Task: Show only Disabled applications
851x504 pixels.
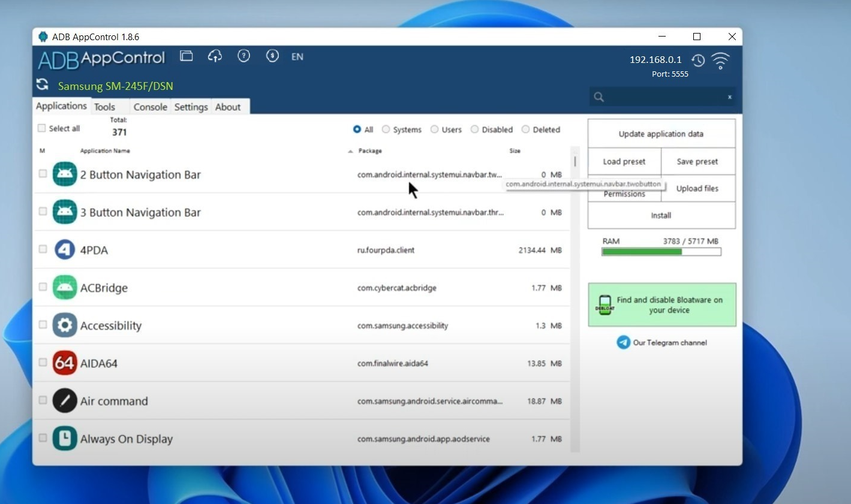Action: 475,129
